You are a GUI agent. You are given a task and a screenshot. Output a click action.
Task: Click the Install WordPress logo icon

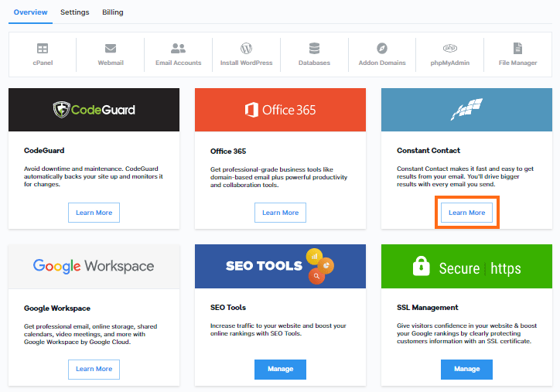pyautogui.click(x=246, y=48)
